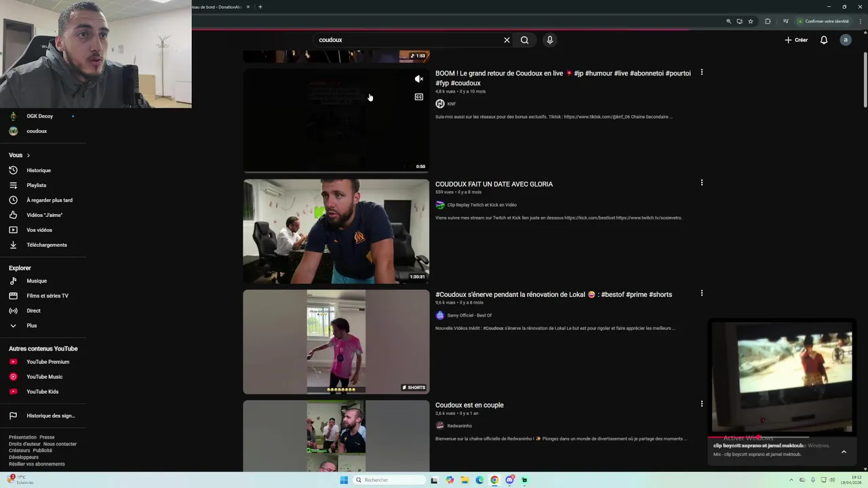
Task: Clear the coudoux search query
Action: point(507,40)
